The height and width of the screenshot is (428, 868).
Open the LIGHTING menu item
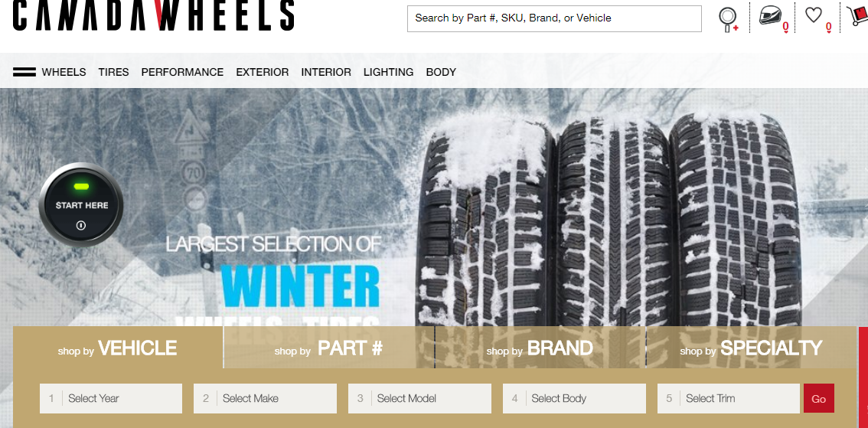click(x=389, y=72)
